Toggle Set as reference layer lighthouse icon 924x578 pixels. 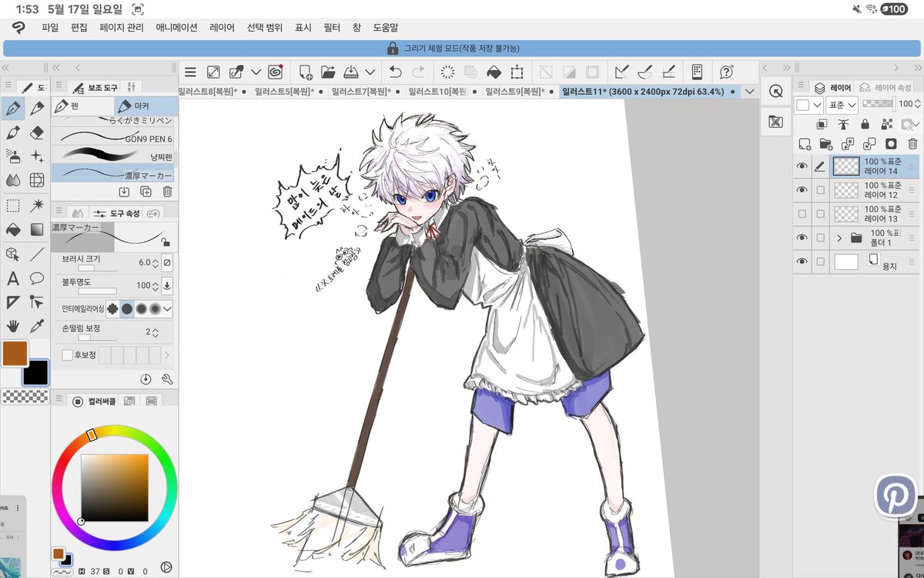click(x=843, y=124)
